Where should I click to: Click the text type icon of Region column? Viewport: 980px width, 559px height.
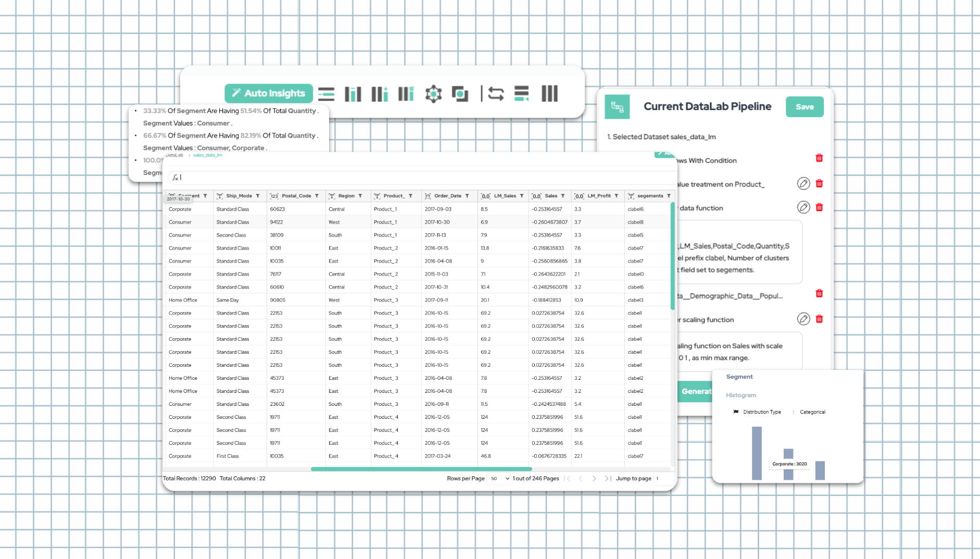pyautogui.click(x=332, y=196)
